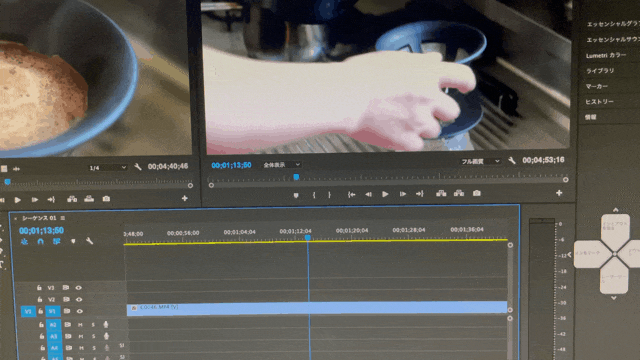
Task: Open program monitor settings wrench
Action: coord(512,160)
